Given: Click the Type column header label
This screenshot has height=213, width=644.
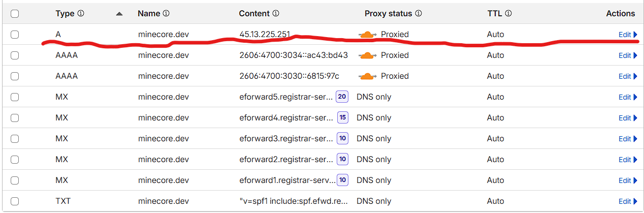Looking at the screenshot, I should point(65,14).
